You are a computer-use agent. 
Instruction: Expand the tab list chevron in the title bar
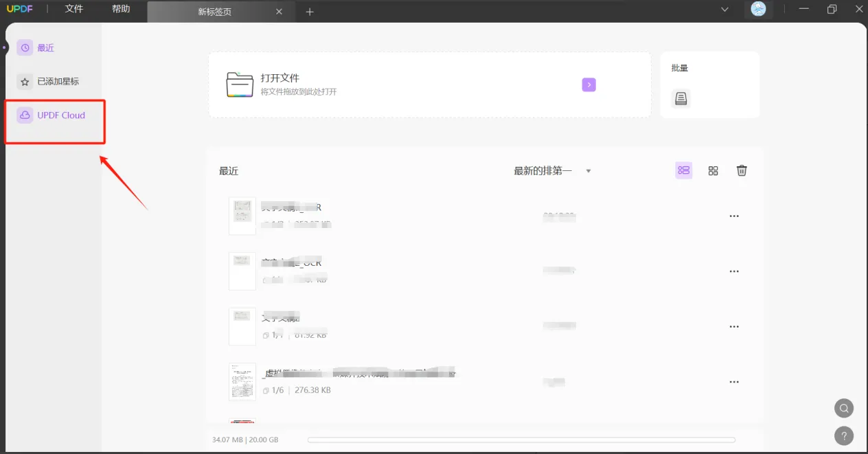tap(724, 10)
